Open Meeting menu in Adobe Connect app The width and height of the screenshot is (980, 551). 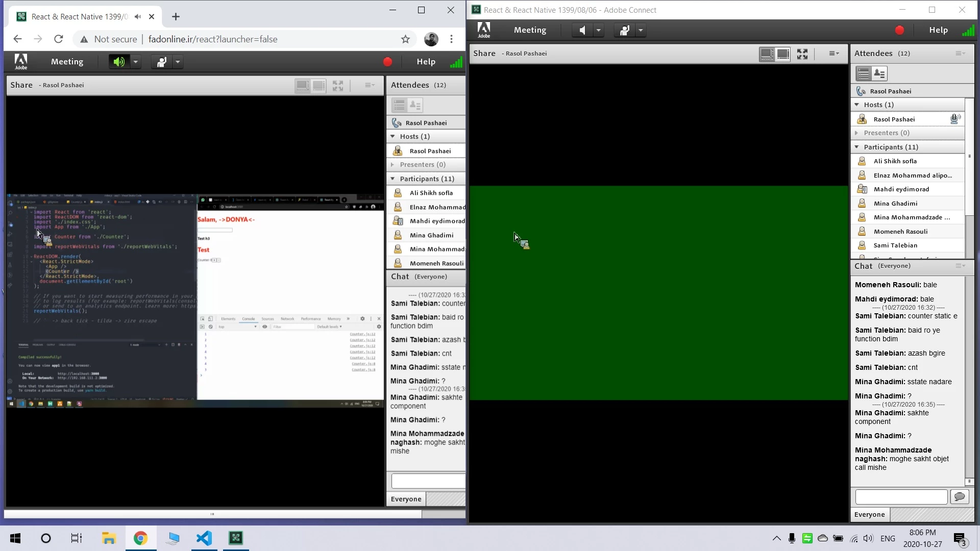tap(530, 30)
